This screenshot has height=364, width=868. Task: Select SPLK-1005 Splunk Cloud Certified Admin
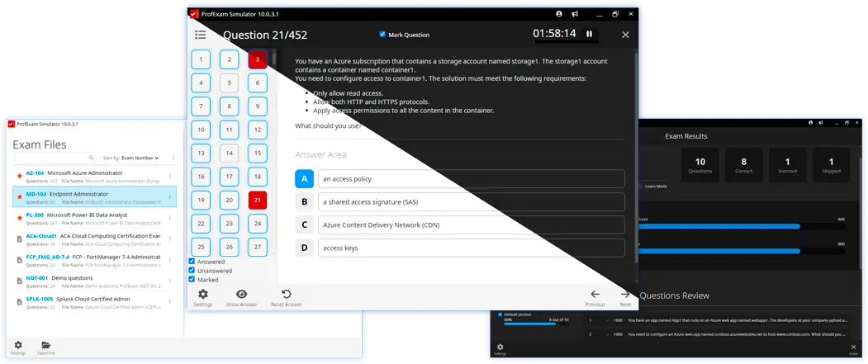[94, 302]
